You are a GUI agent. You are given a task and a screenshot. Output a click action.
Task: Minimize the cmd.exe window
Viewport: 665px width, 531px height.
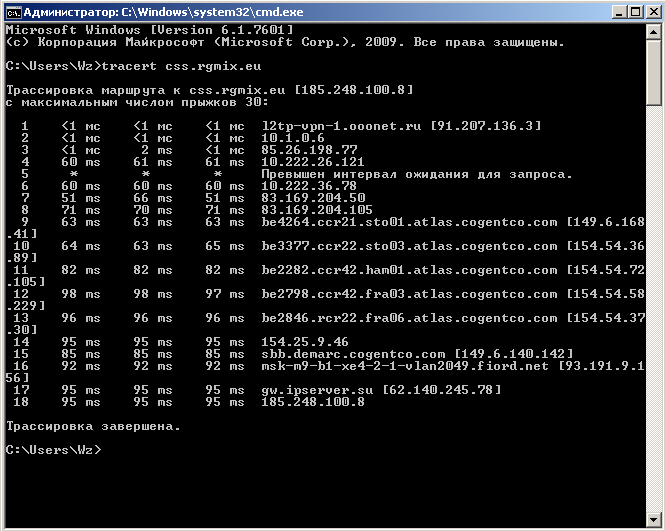click(x=620, y=12)
